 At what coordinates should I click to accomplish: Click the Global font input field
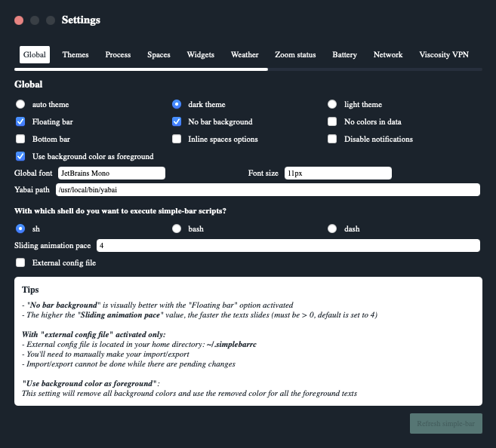(112, 173)
